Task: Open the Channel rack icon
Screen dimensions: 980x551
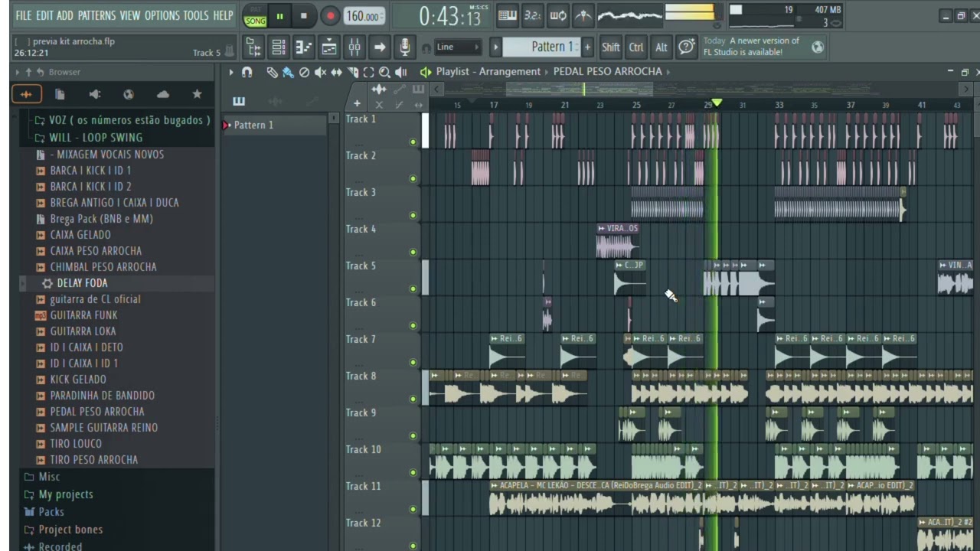Action: [x=279, y=47]
